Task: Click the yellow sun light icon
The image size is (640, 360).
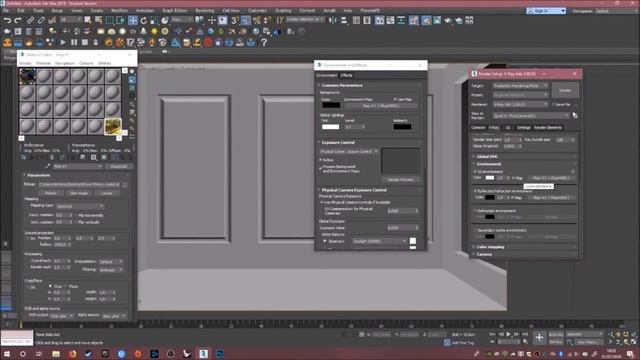Action: click(x=154, y=31)
